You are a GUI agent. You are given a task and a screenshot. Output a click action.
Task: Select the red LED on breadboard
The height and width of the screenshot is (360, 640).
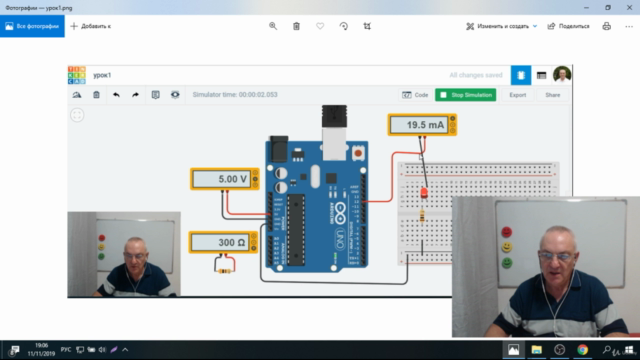(x=424, y=193)
